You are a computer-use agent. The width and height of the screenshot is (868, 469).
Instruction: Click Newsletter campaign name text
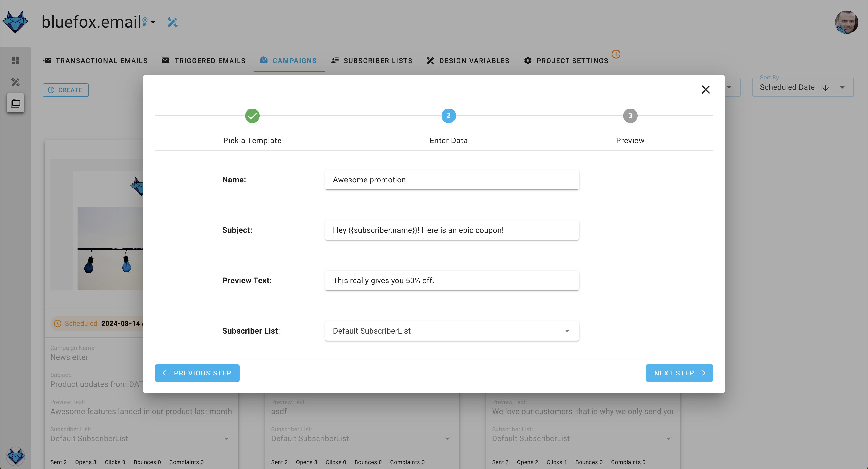click(69, 357)
